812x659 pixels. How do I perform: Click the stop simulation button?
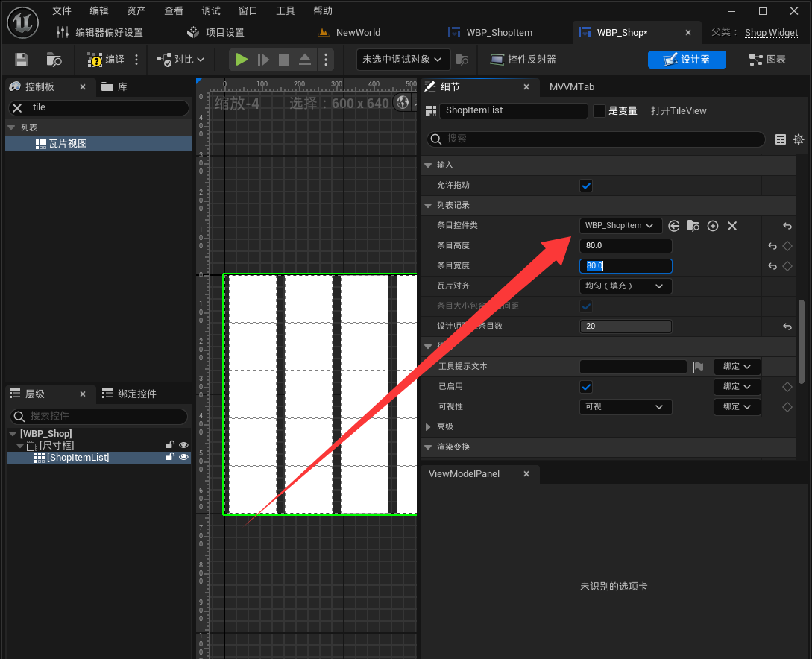coord(284,60)
